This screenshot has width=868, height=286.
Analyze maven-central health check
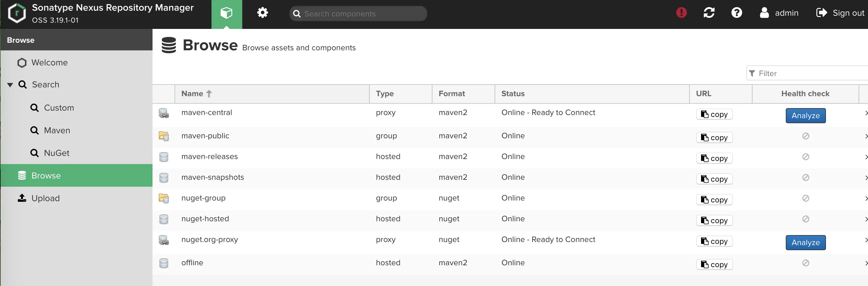[x=806, y=115]
